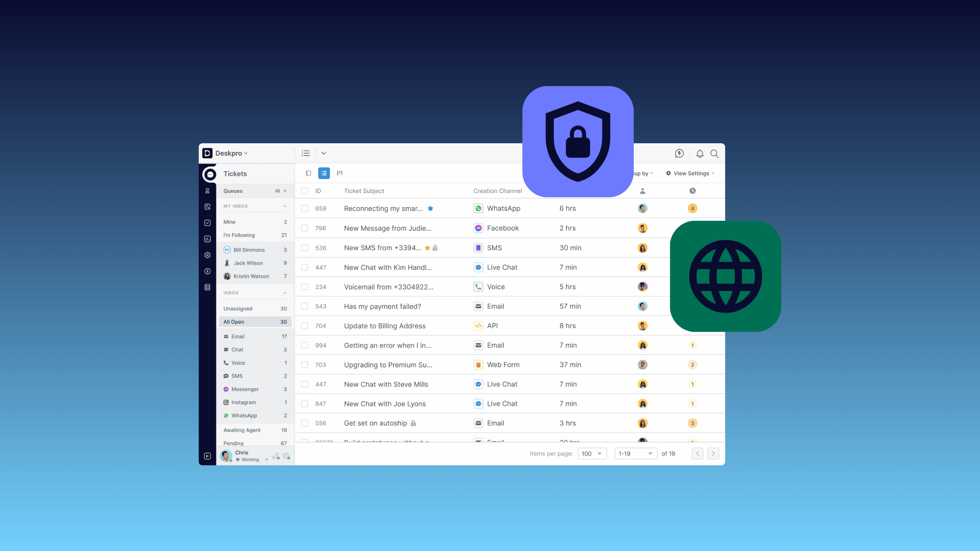Sort by Ticket Subject column
This screenshot has width=980, height=551.
364,191
